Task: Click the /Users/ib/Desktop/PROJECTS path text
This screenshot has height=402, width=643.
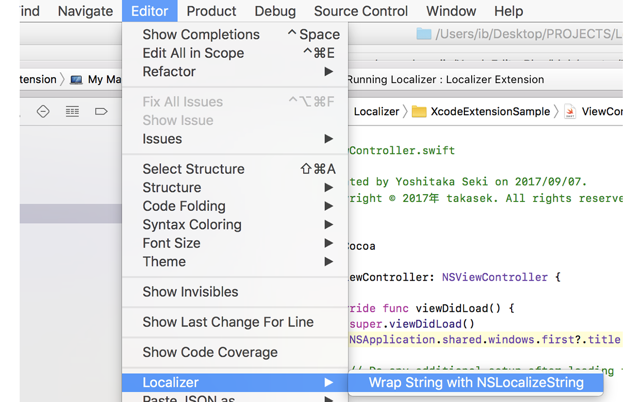Action: click(529, 34)
